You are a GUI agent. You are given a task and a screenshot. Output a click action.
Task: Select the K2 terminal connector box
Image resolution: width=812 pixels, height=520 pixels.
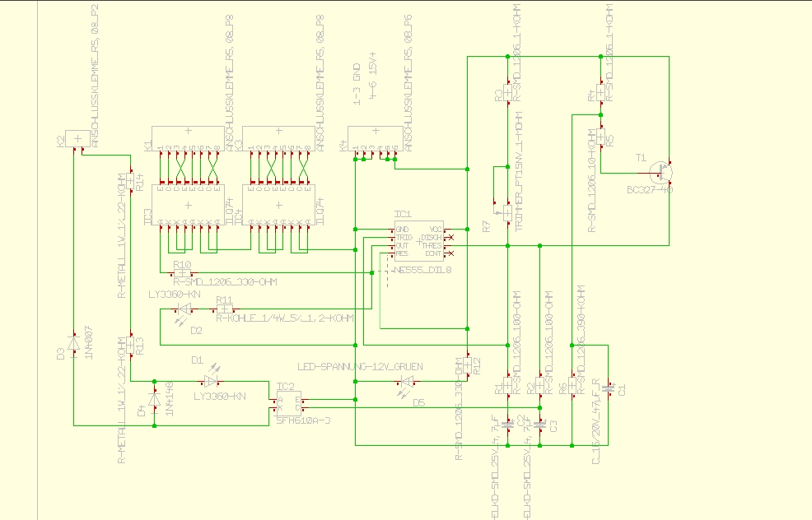tap(77, 139)
